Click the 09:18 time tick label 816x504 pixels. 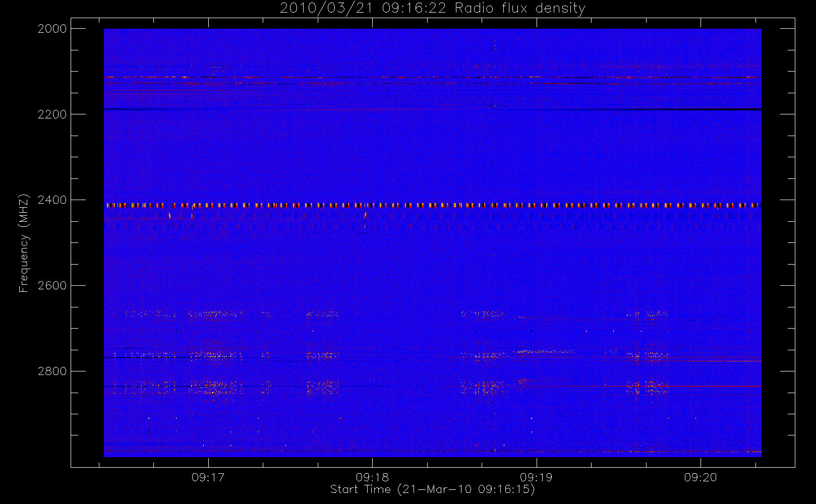click(x=372, y=477)
